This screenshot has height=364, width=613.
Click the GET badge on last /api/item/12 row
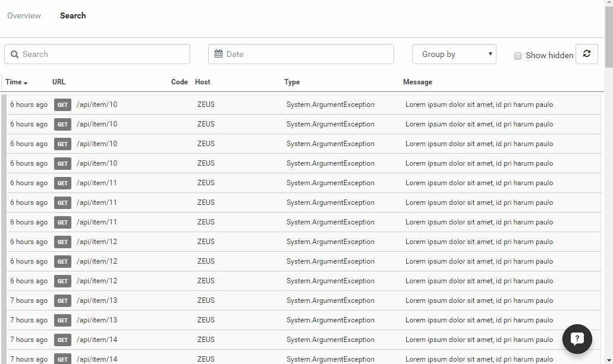tap(62, 281)
